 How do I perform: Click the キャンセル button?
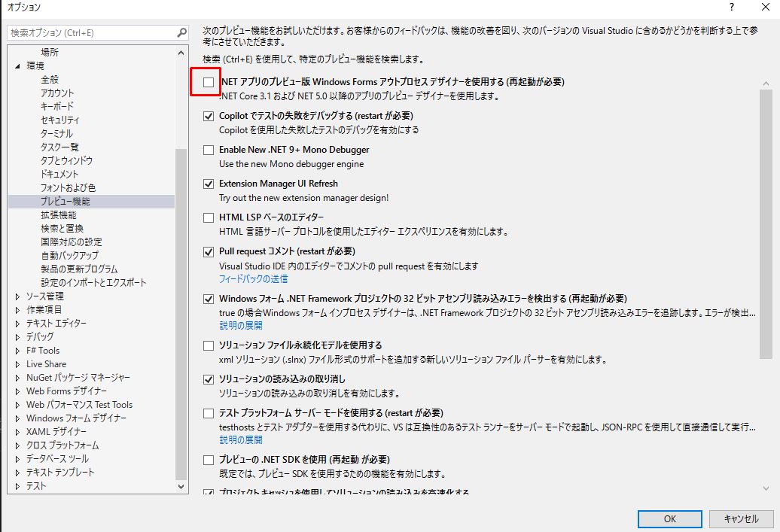point(741,518)
